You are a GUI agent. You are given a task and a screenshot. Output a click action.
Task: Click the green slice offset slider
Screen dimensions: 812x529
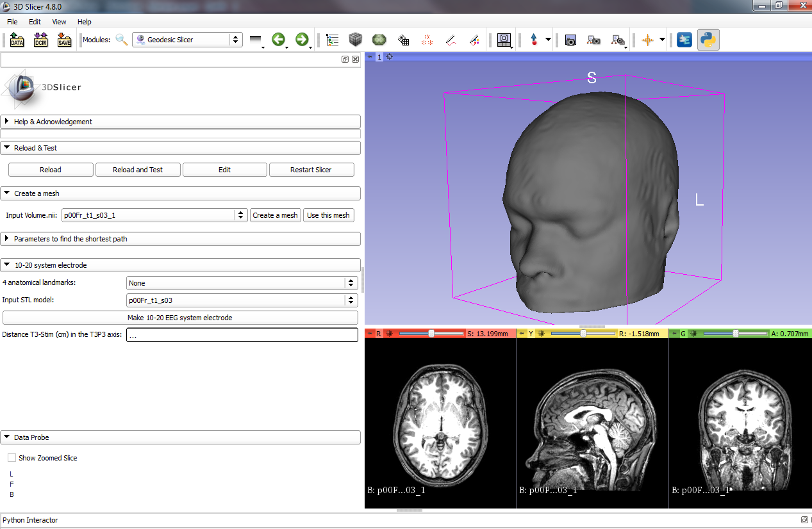[735, 334]
